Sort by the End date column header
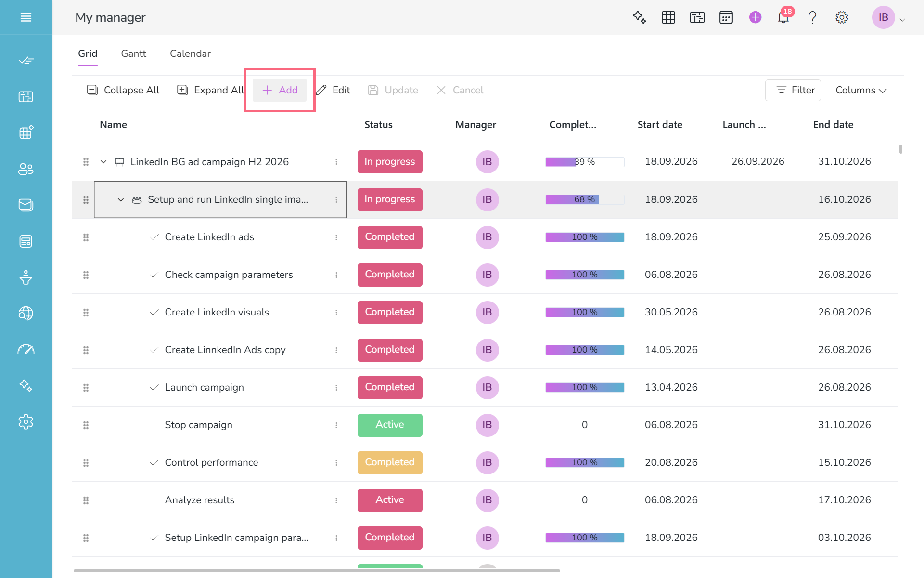 (833, 125)
